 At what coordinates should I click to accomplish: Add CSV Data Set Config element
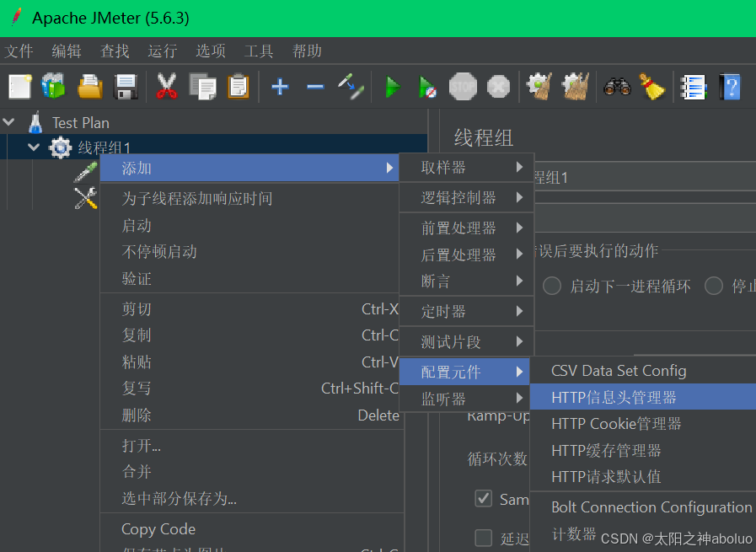coord(643,370)
